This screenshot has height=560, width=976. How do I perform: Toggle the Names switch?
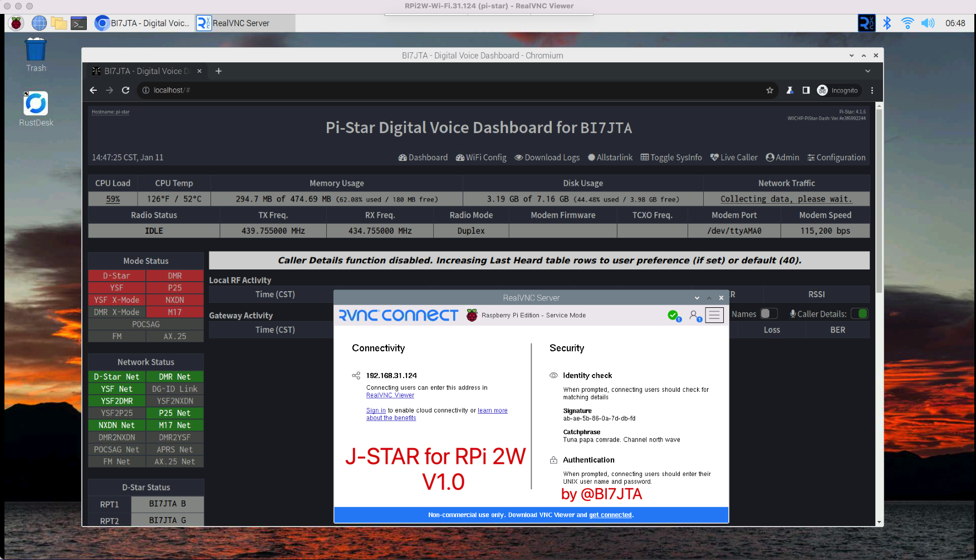[768, 313]
